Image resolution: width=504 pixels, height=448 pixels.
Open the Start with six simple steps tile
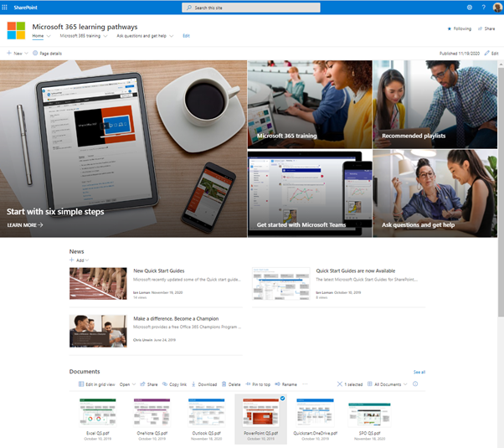pyautogui.click(x=123, y=149)
